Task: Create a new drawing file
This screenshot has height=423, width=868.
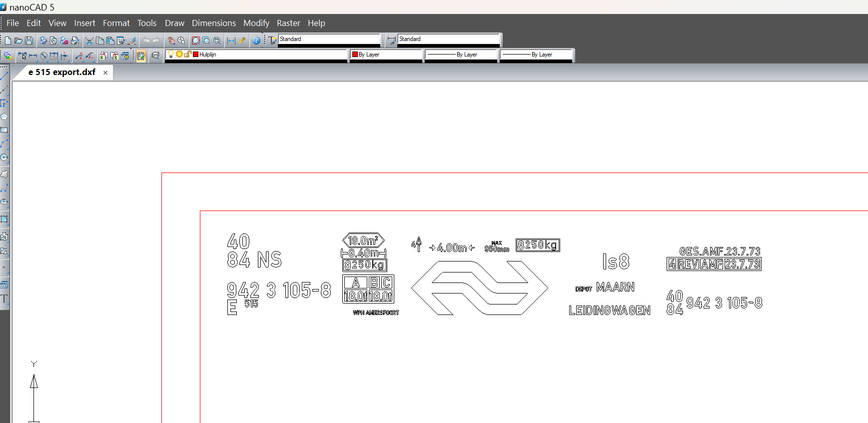Action: [8, 40]
